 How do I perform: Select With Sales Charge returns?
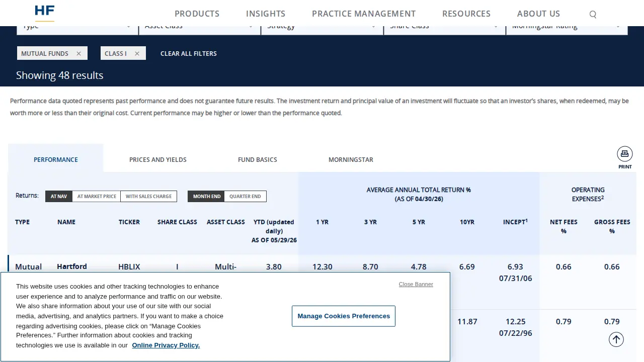(148, 196)
